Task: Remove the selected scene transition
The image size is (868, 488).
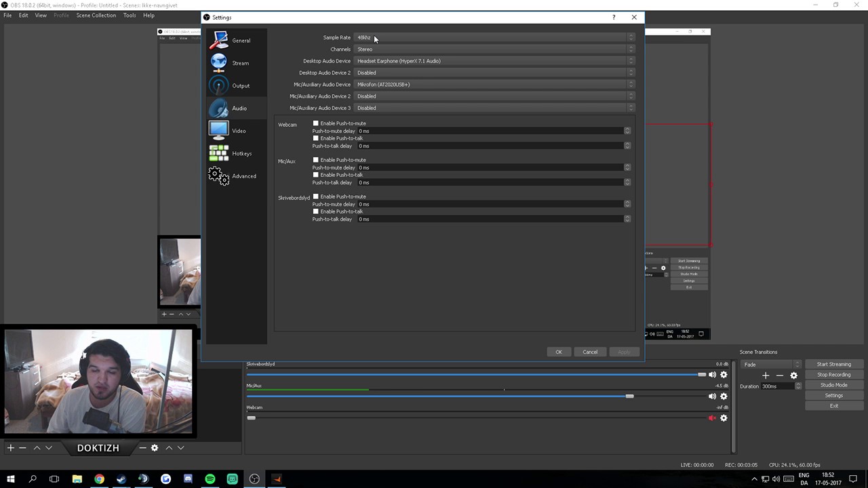Action: 780,375
